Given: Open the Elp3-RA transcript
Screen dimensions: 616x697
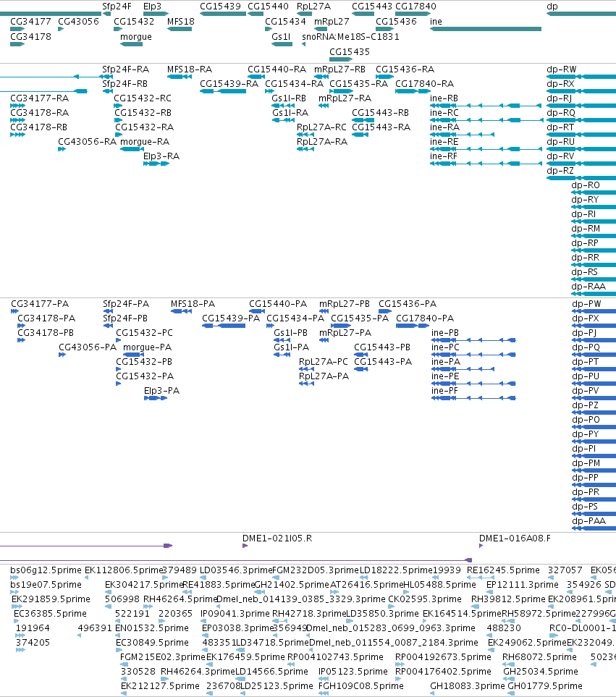Looking at the screenshot, I should 156,164.
